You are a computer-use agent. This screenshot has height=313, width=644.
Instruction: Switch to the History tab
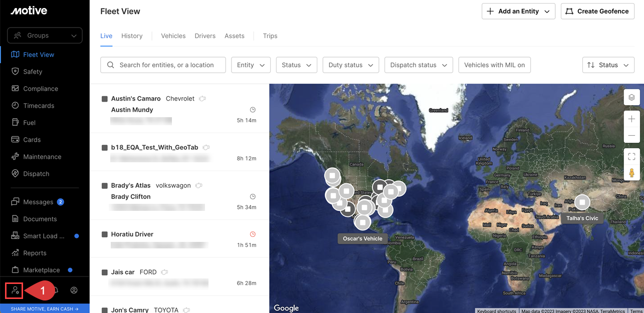[132, 36]
